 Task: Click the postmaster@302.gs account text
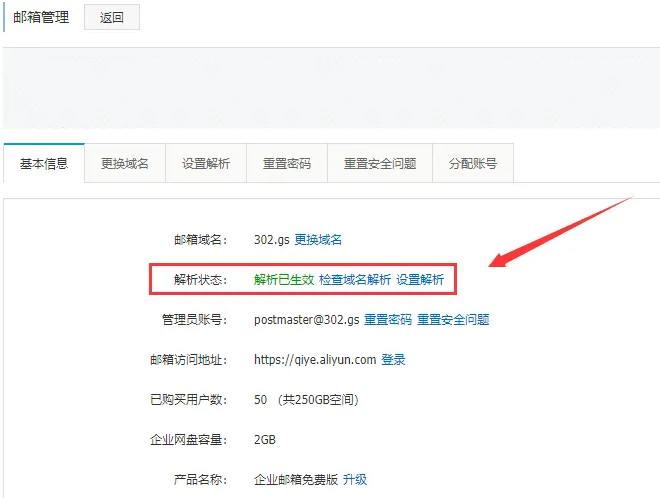[306, 320]
